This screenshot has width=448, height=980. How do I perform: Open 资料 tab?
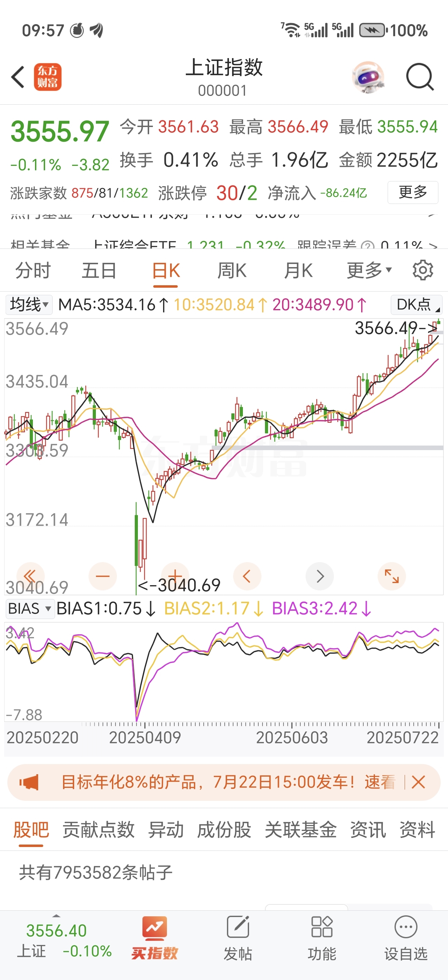pos(418,829)
